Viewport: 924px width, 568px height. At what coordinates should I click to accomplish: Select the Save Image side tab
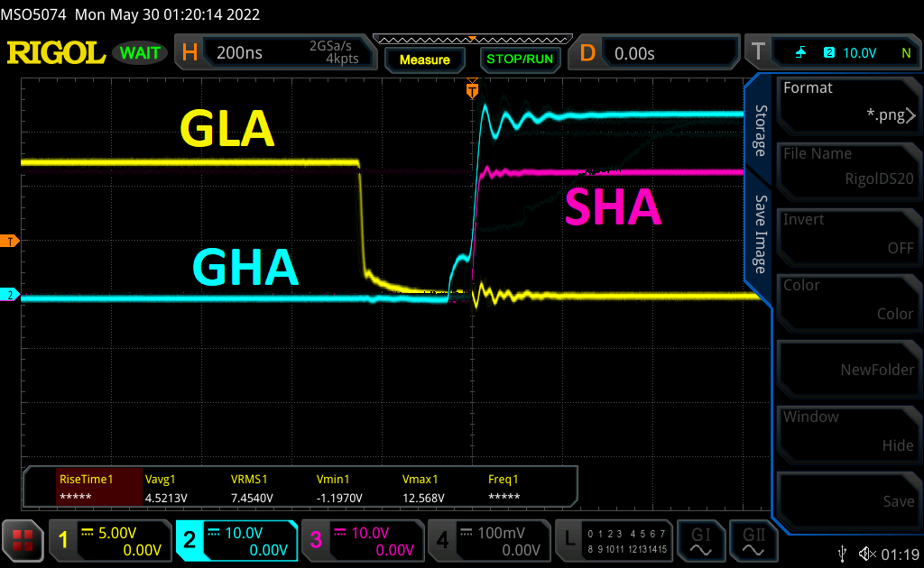[761, 234]
